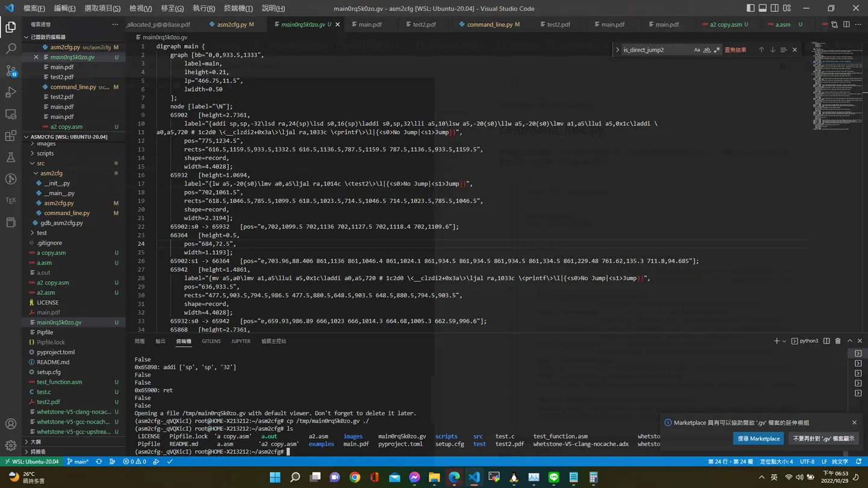This screenshot has height=488, width=868.
Task: Kill the terminal with trash icon
Action: pyautogui.click(x=838, y=341)
